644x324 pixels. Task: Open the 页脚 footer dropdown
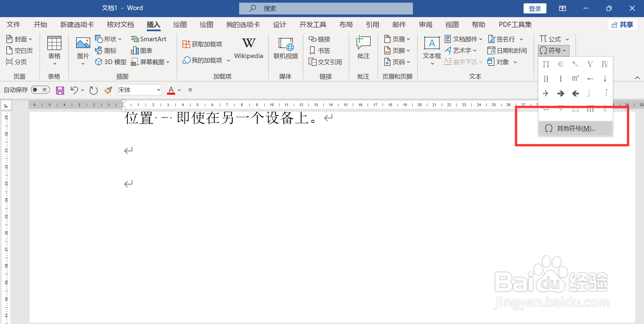pyautogui.click(x=397, y=51)
